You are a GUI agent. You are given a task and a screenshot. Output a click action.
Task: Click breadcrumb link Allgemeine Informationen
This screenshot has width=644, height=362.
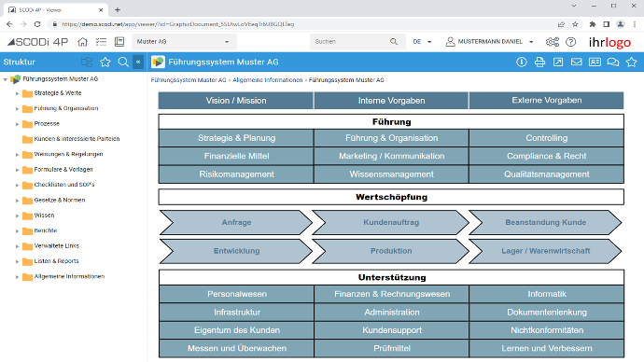coord(267,80)
